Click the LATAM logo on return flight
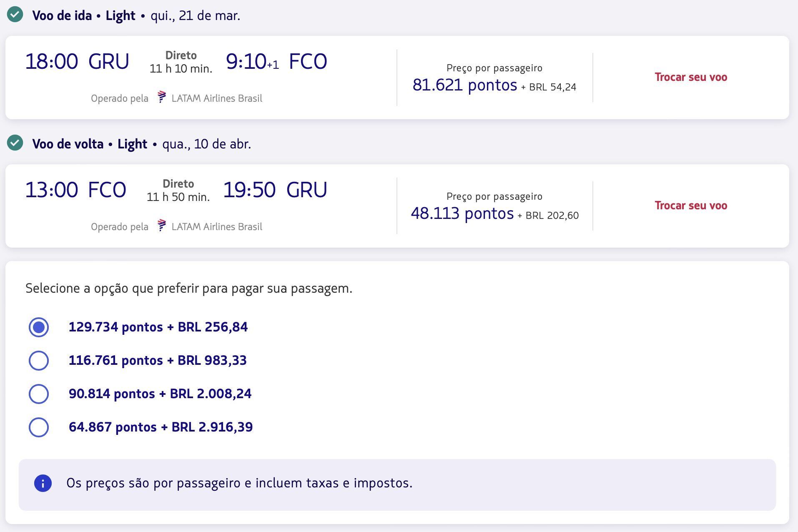Screen dimensions: 798x532 pos(162,226)
